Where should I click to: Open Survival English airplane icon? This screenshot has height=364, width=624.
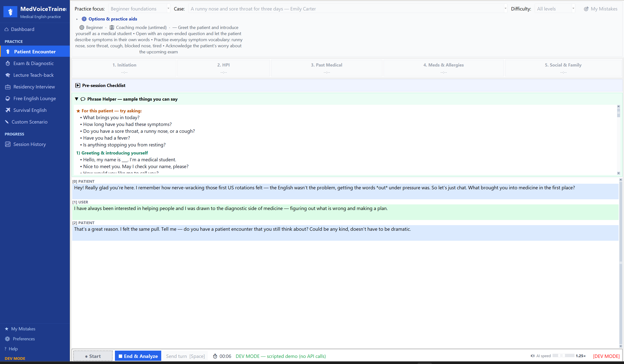[x=8, y=110]
